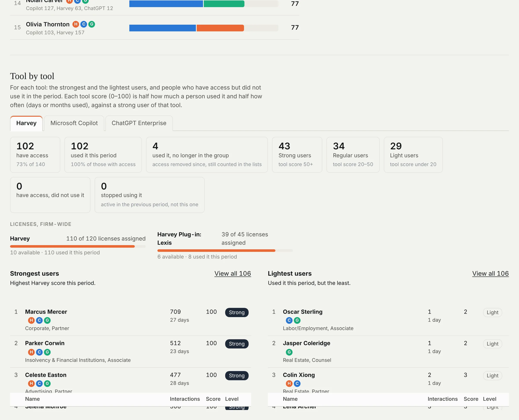The width and height of the screenshot is (519, 420).
Task: Click the Harvey Plug-in Lexis license bar
Action: (225, 251)
